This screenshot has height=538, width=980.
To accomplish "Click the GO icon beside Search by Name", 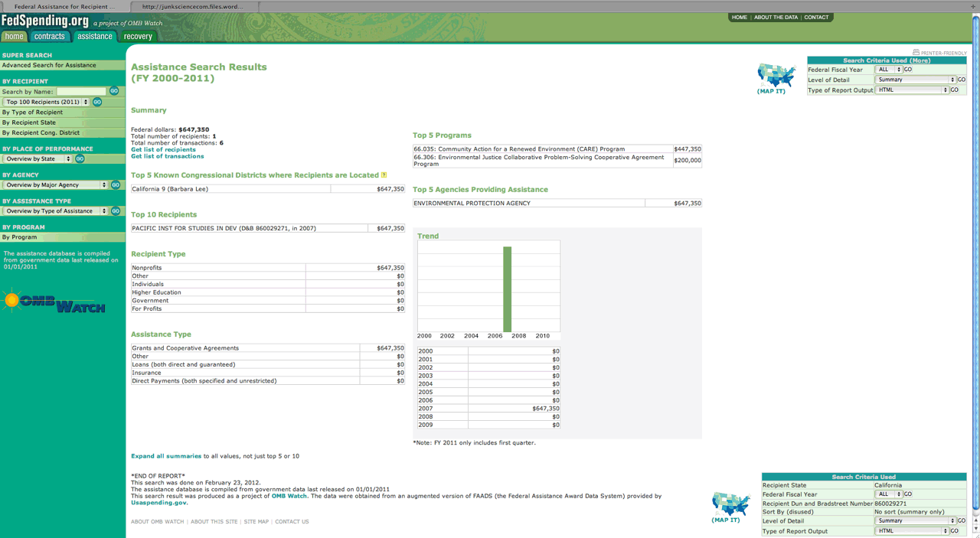I will (x=114, y=91).
